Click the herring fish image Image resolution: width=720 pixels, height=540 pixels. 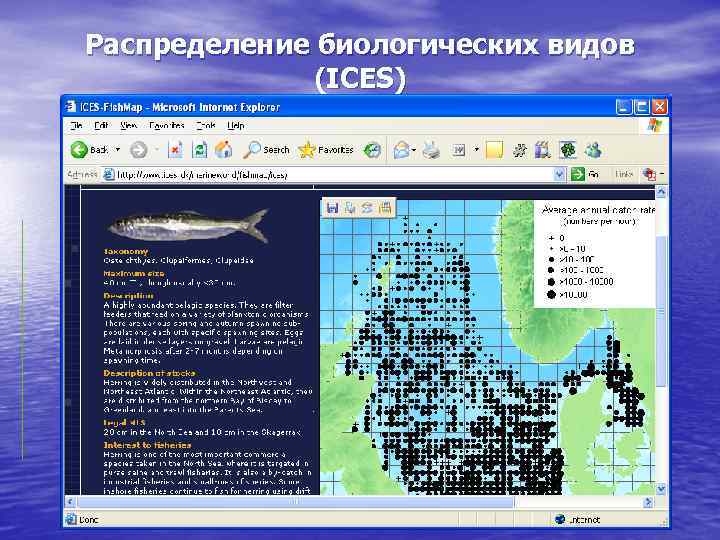[188, 225]
